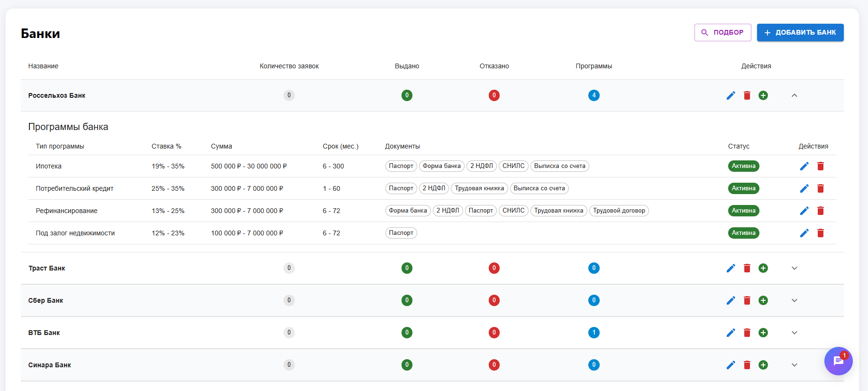Click the Форма банка chip in Ипотека
This screenshot has height=391, width=868.
pyautogui.click(x=441, y=166)
